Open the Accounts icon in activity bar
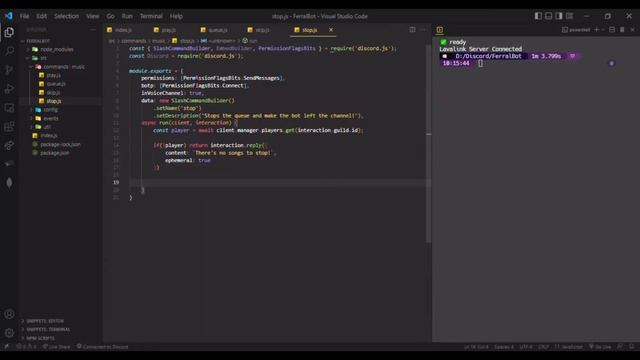This screenshot has height=360, width=640. pyautogui.click(x=9, y=314)
